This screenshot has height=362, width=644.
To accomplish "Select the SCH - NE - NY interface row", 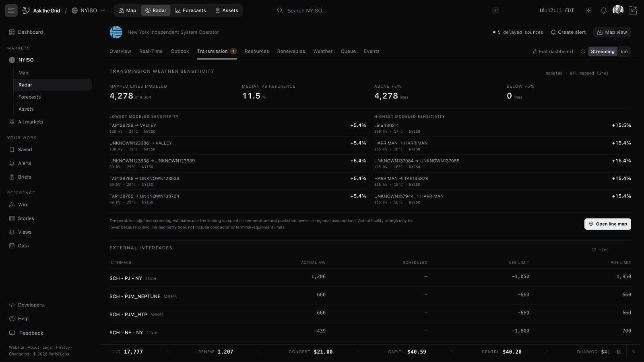I will point(370,332).
